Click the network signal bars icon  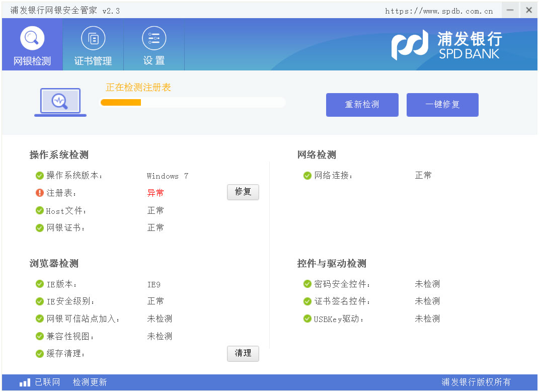[x=25, y=382]
